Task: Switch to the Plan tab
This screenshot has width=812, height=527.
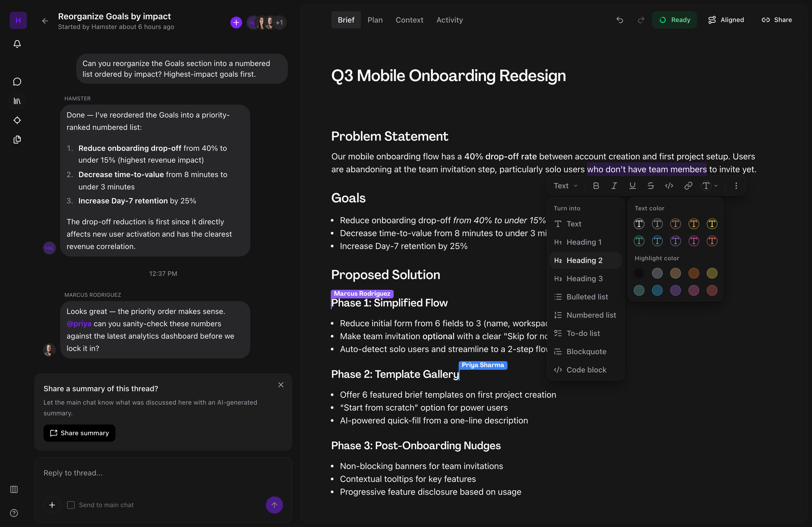Action: tap(375, 20)
